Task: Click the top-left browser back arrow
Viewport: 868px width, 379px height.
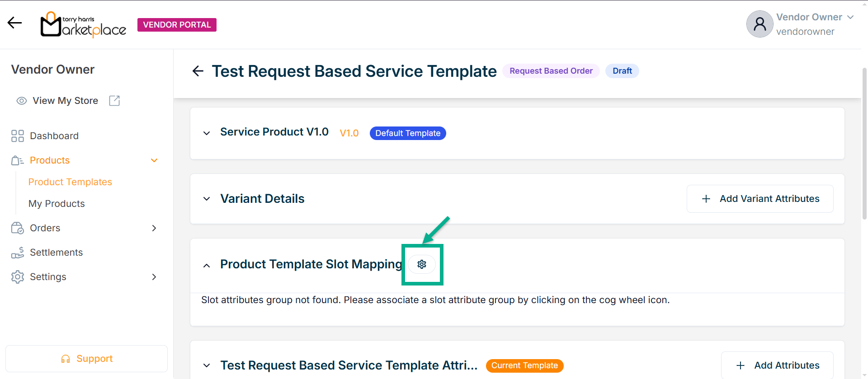Action: point(14,23)
